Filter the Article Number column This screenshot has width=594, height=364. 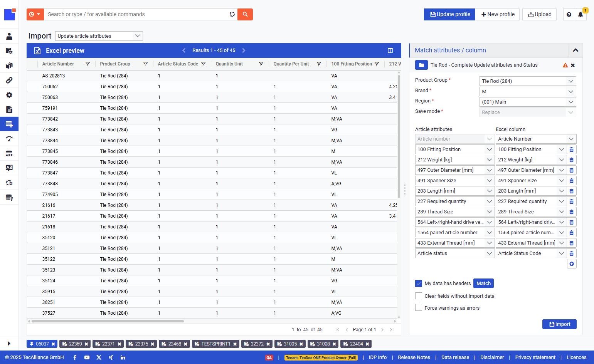coord(88,64)
